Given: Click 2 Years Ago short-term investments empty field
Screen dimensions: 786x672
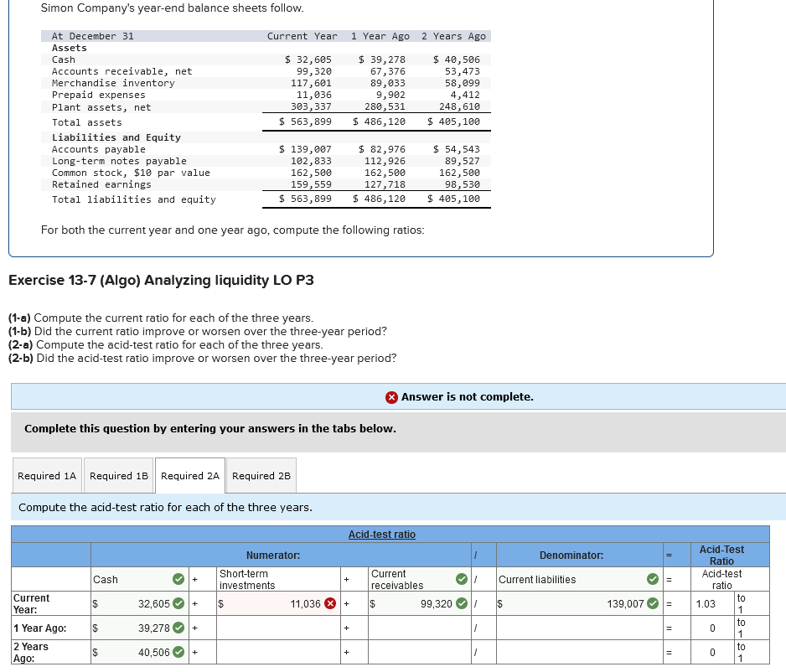Looking at the screenshot, I should coord(278,652).
